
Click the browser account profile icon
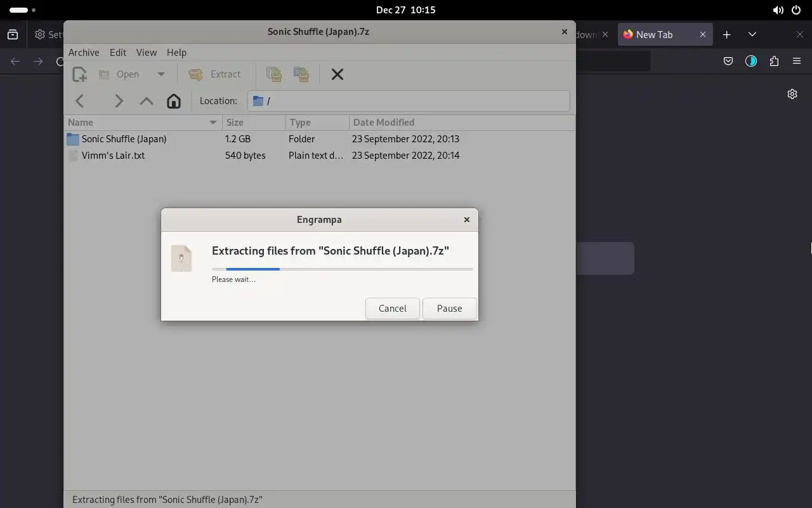pos(750,61)
